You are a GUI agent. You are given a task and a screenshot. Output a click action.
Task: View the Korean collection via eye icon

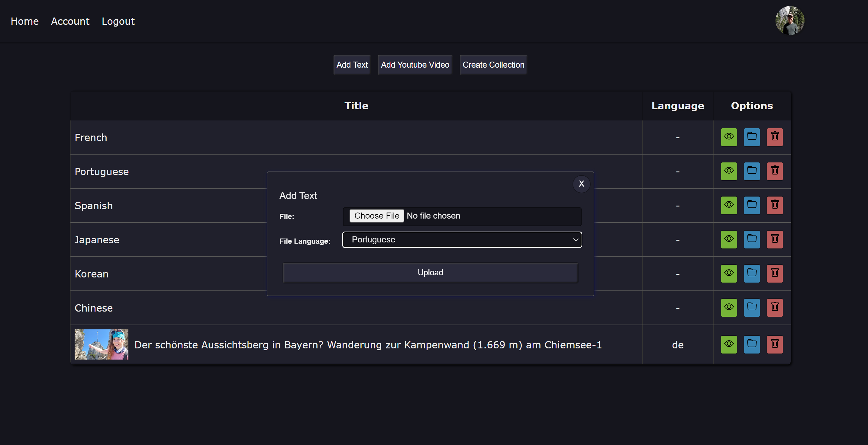click(x=729, y=273)
